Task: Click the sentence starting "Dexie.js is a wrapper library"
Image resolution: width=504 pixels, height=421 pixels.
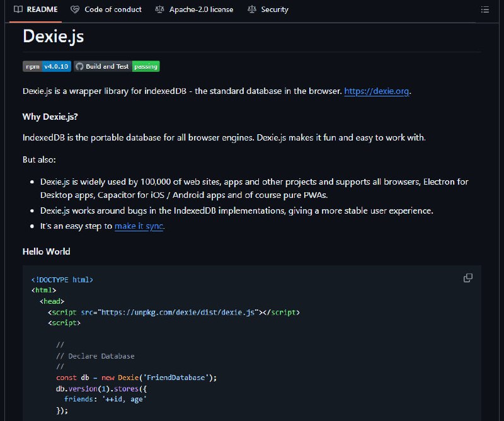Action: [217, 91]
